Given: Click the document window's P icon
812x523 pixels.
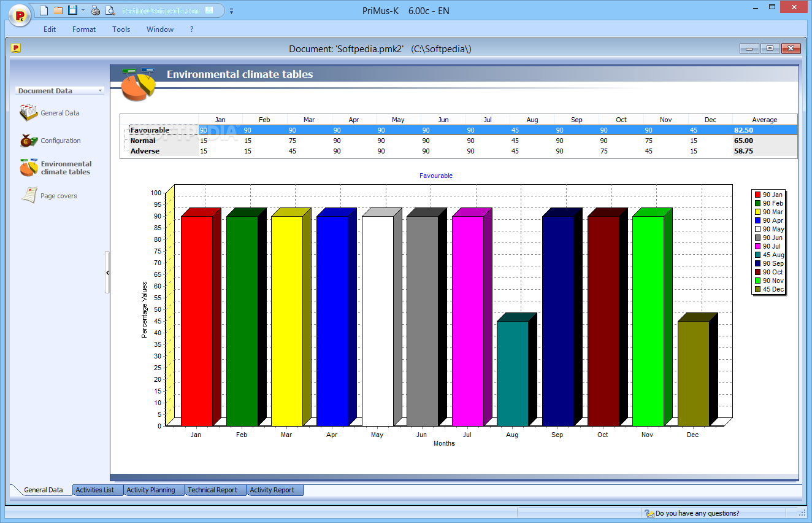Looking at the screenshot, I should (16, 48).
